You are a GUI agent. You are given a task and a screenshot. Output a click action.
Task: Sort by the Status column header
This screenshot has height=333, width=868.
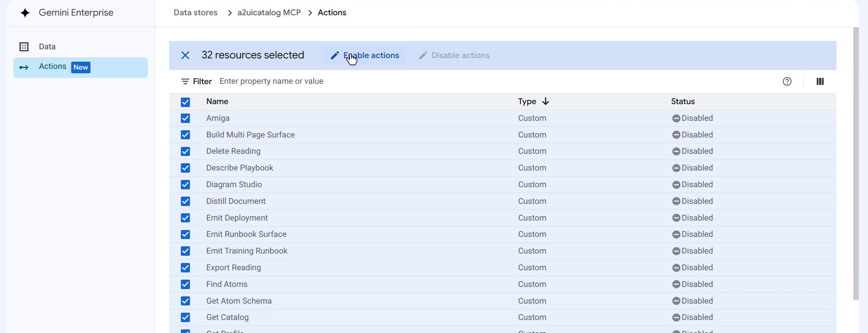(x=683, y=102)
